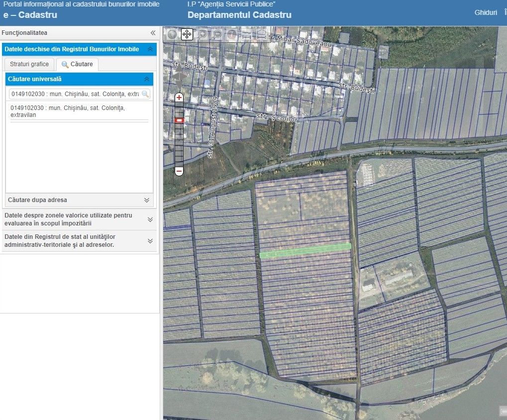Click the 0149102030 Colonița search result
Viewport: 507px width, 420px height.
pyautogui.click(x=67, y=111)
